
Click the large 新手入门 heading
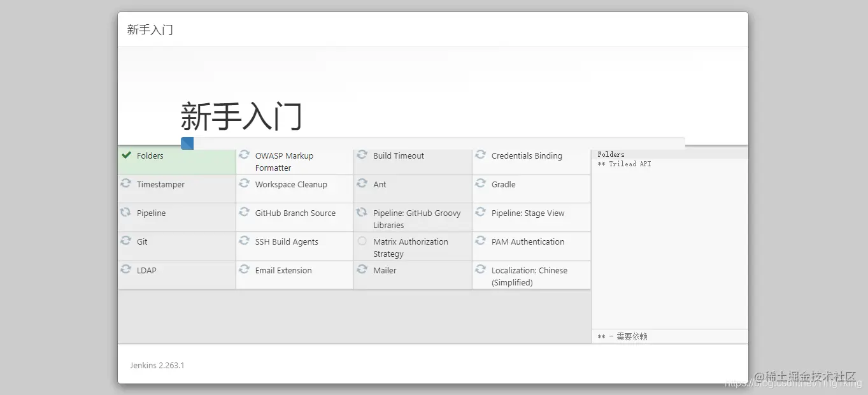(241, 116)
